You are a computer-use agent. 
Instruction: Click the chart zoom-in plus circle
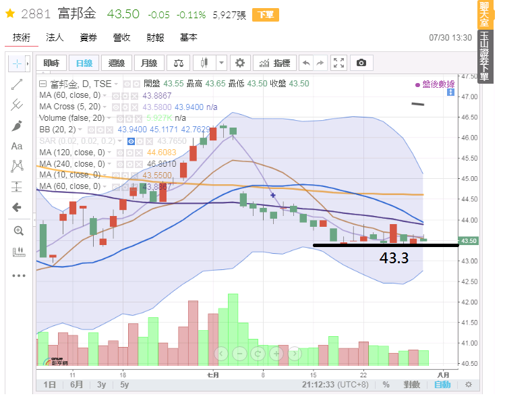coord(276,354)
